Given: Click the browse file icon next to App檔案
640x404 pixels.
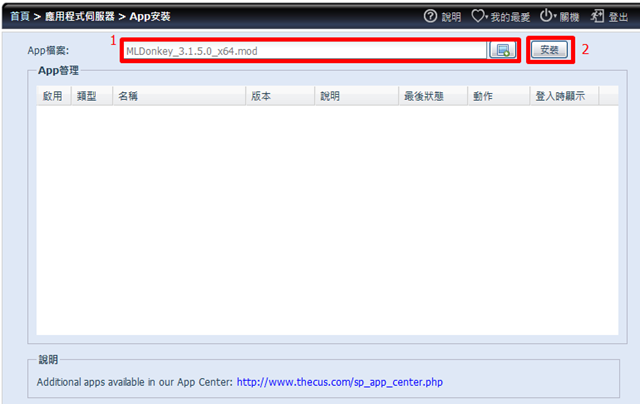Looking at the screenshot, I should tap(503, 50).
